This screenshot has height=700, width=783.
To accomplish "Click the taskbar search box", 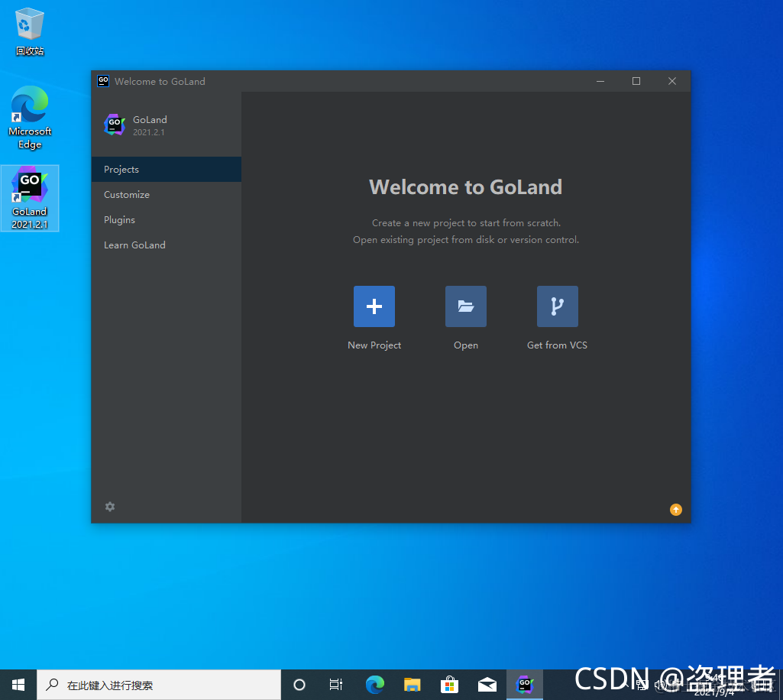I will coord(159,685).
